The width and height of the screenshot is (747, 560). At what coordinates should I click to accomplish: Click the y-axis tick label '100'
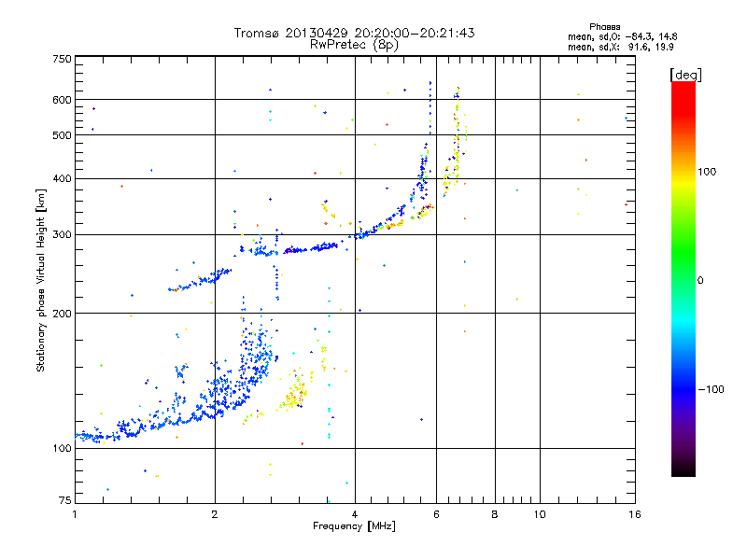(63, 449)
